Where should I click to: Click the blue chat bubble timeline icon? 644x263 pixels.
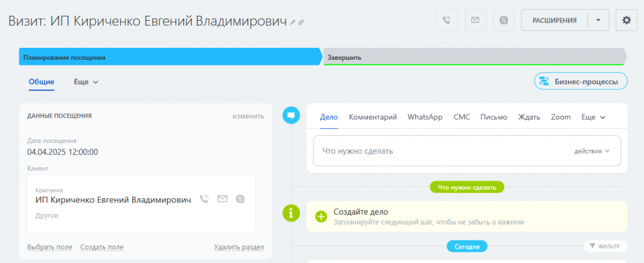pos(291,115)
